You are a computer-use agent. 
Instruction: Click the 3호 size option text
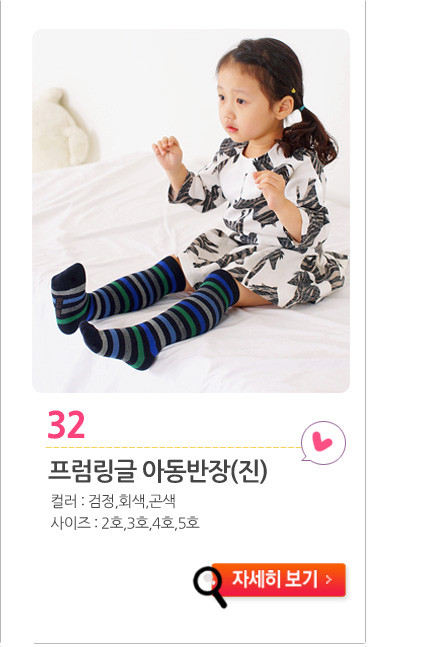[x=137, y=523]
